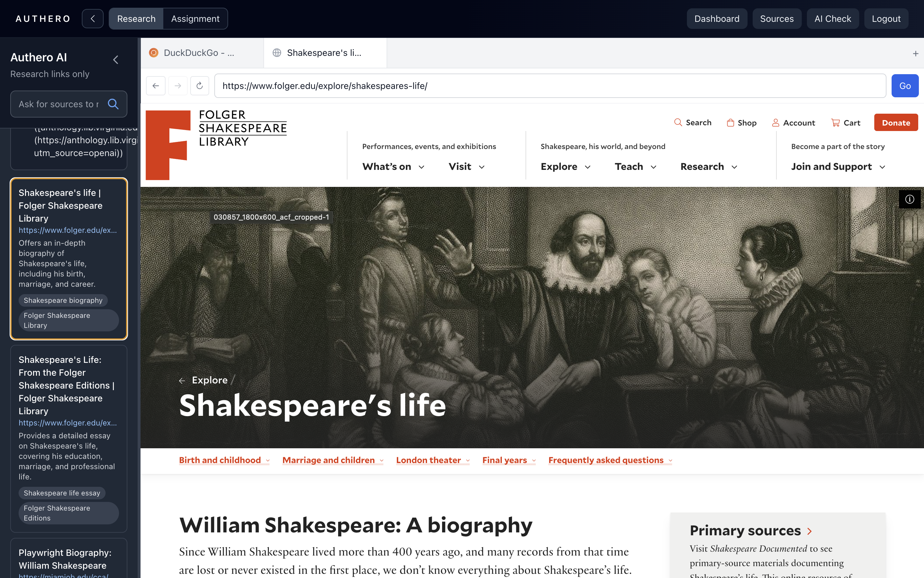Click the Ask for sources input field
The image size is (924, 578).
[x=59, y=104]
